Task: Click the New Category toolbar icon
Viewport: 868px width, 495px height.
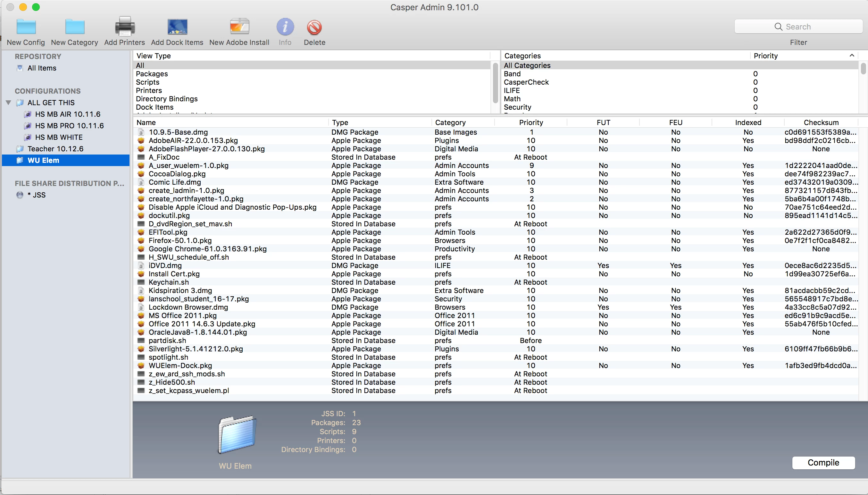Action: 74,27
